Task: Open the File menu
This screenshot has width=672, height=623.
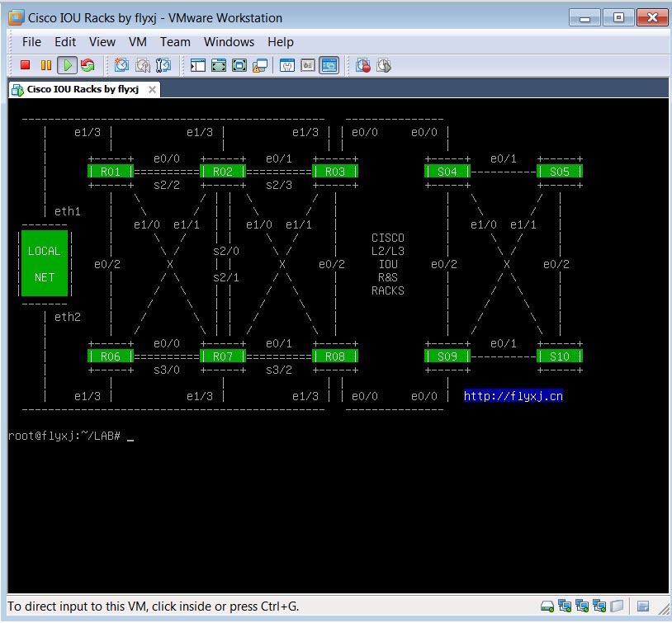Action: click(31, 42)
